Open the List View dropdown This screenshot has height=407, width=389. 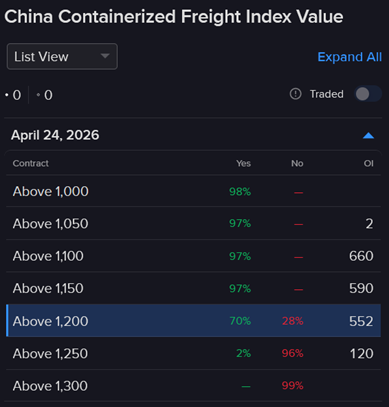click(x=62, y=57)
